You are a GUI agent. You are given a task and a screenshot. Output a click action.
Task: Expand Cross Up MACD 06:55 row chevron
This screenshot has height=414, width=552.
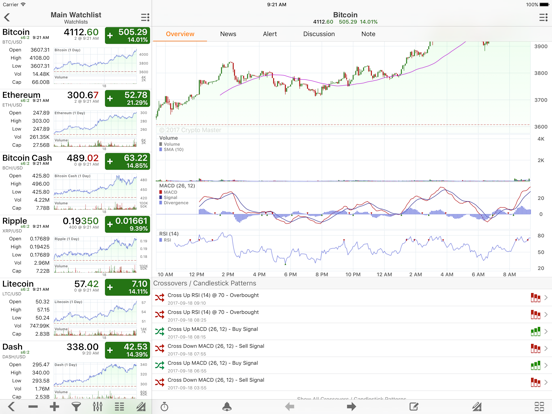(x=546, y=365)
